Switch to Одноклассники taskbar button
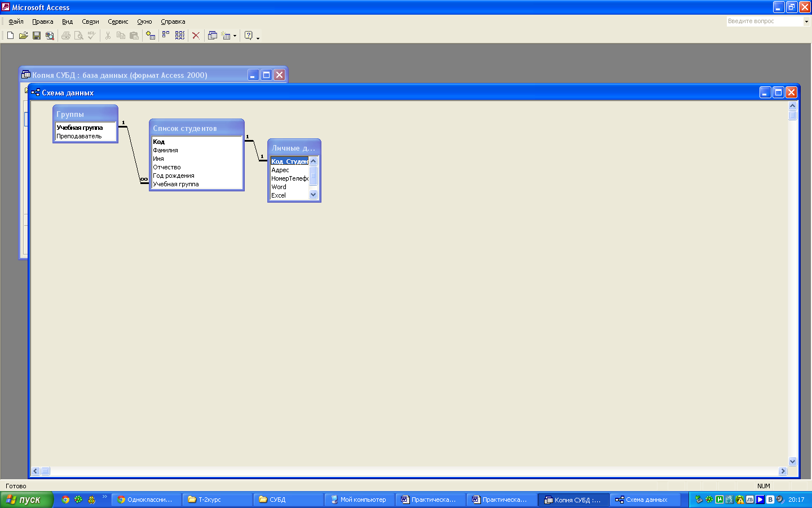The height and width of the screenshot is (508, 812). [147, 500]
